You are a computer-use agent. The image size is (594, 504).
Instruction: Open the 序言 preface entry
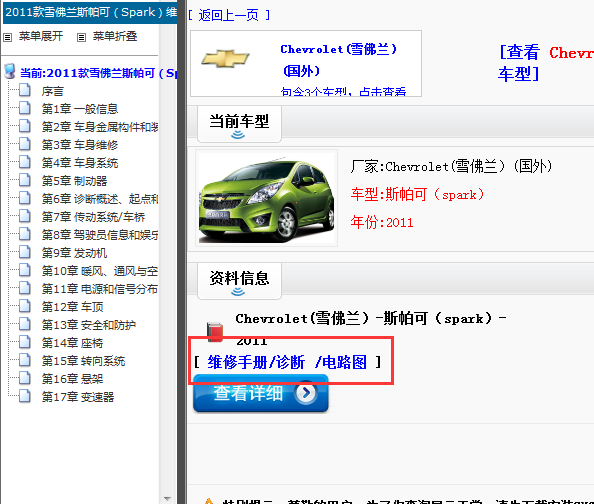pos(53,91)
